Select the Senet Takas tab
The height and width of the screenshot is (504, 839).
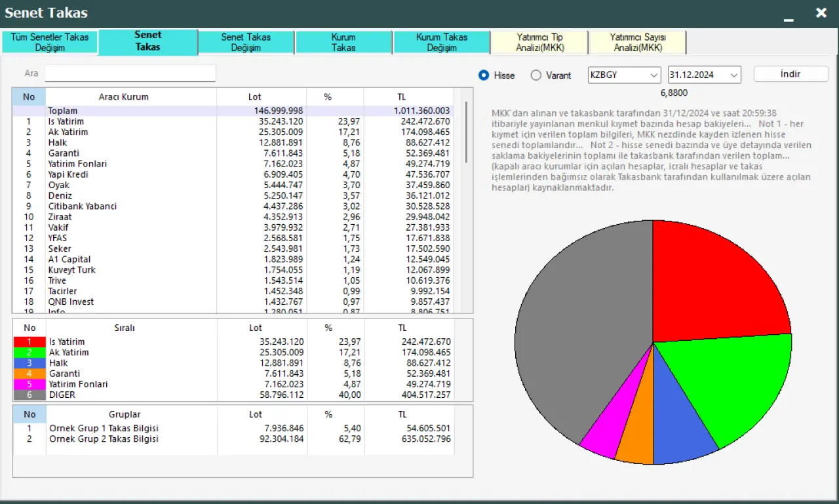tap(148, 41)
